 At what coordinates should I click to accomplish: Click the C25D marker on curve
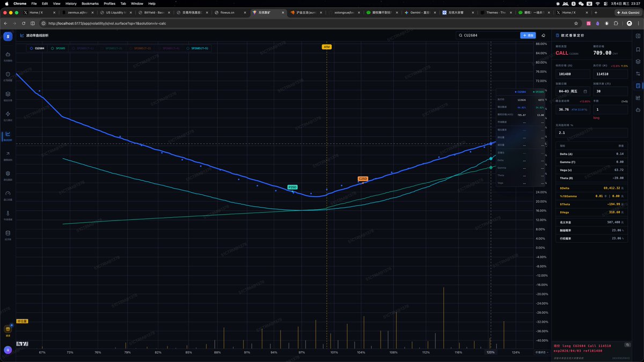click(x=363, y=178)
